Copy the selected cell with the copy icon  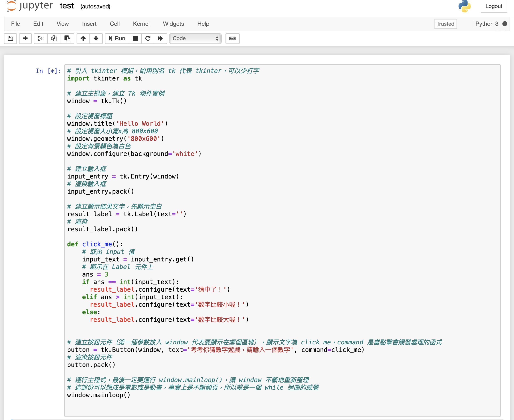[x=54, y=38]
